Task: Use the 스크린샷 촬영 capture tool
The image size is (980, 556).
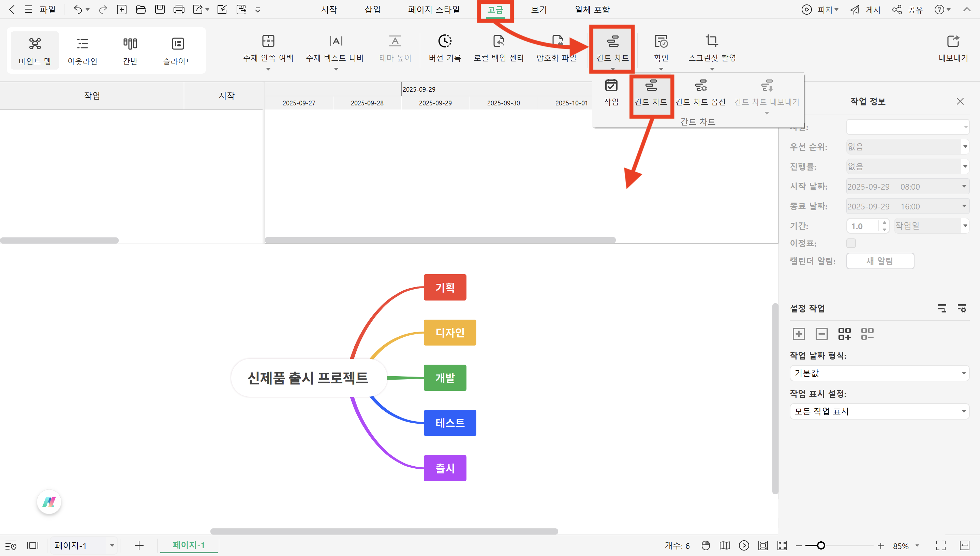Action: pyautogui.click(x=712, y=49)
